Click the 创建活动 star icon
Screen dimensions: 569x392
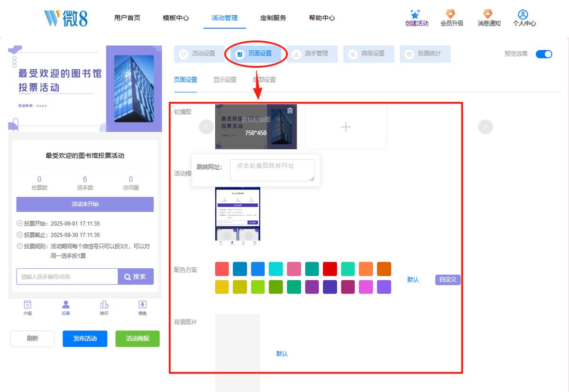pos(415,14)
